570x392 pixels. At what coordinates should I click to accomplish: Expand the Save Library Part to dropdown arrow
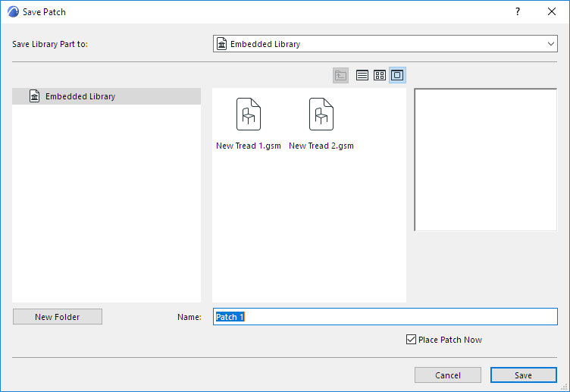tap(551, 44)
